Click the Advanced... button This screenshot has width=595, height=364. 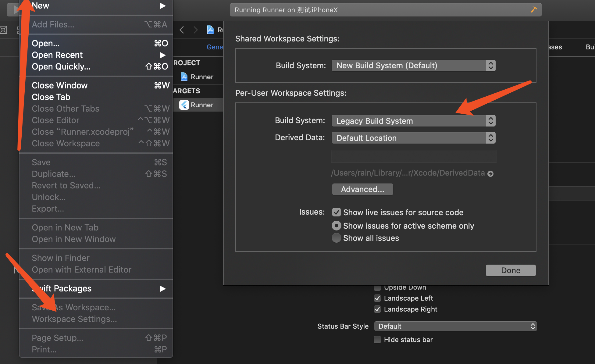(x=362, y=189)
